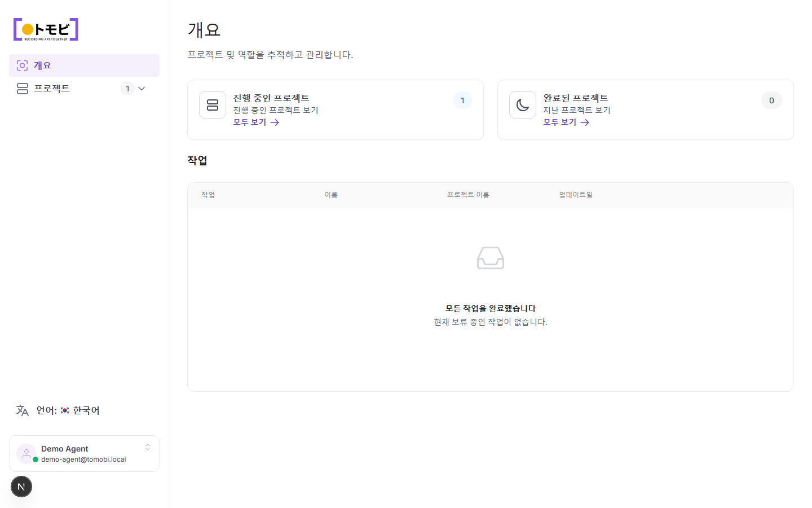The width and height of the screenshot is (812, 508).
Task: Select the 완료된 프로젝트 card title
Action: click(x=576, y=98)
